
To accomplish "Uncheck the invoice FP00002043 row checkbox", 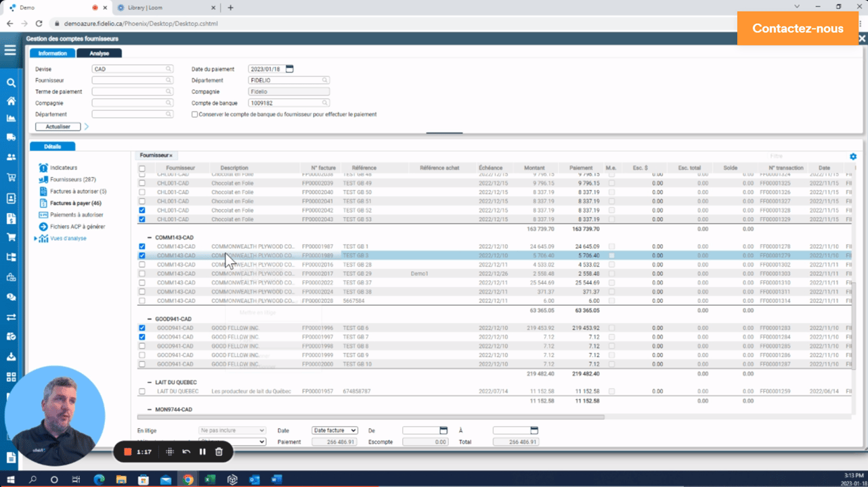I will tap(142, 219).
